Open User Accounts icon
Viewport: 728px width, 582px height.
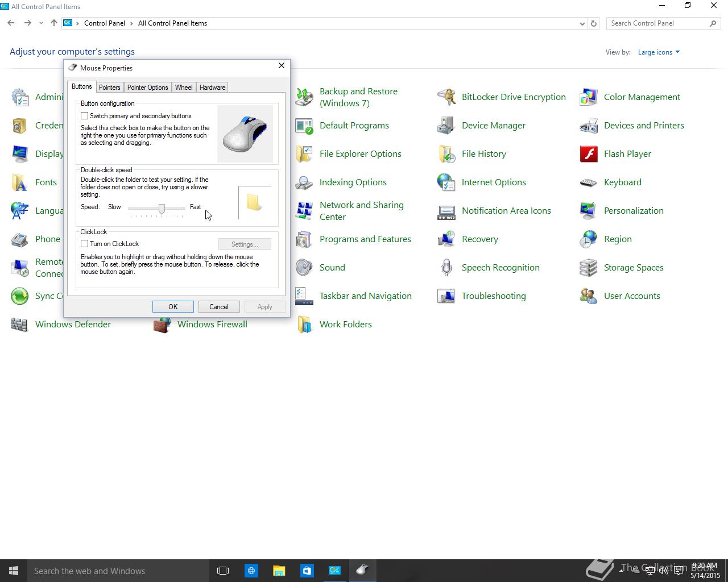(x=589, y=296)
